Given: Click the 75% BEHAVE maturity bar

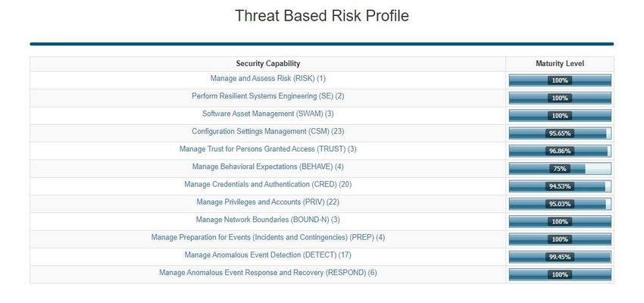Looking at the screenshot, I should tap(560, 169).
